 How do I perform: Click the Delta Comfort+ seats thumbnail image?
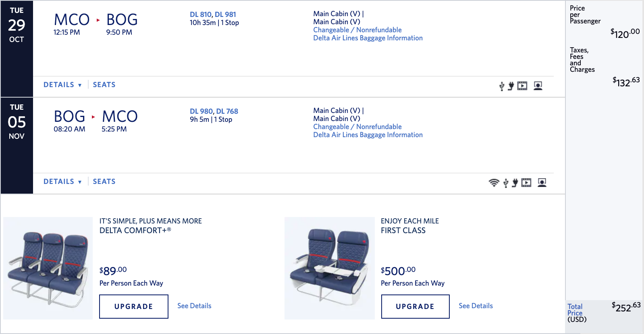click(x=48, y=268)
